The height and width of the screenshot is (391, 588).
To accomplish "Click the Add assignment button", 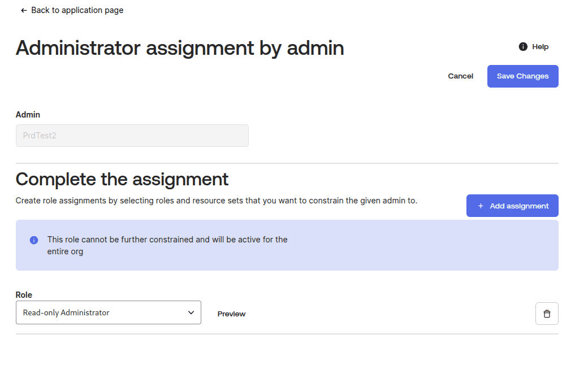I will [512, 206].
